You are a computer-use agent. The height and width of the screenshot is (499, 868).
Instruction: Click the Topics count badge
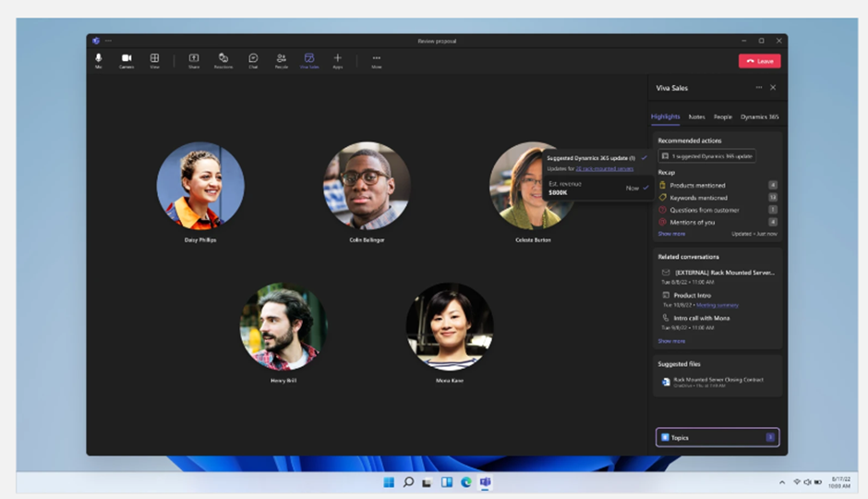(x=770, y=437)
